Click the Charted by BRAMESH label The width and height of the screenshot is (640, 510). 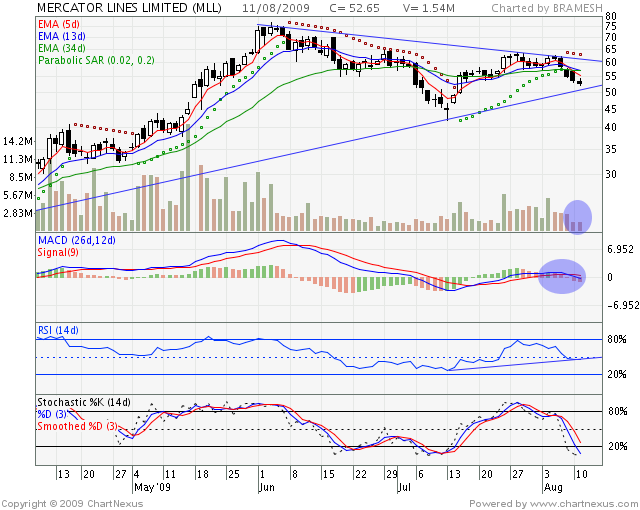547,8
